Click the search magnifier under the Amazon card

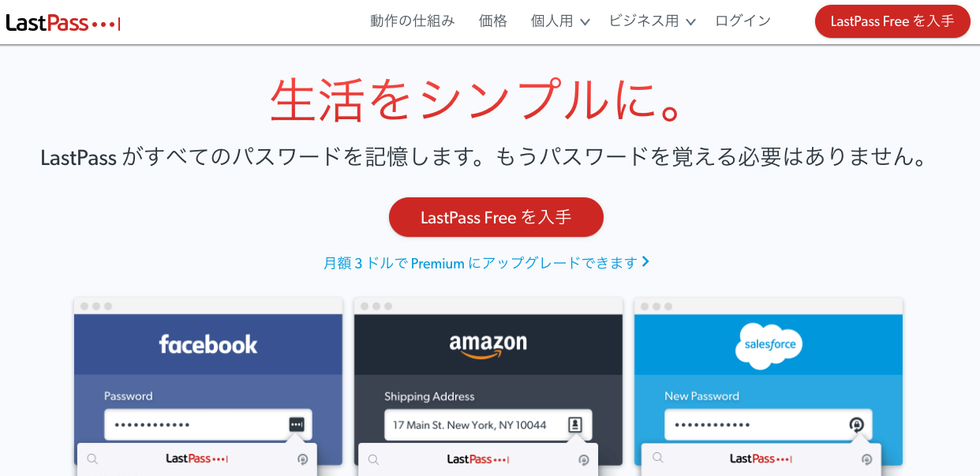(x=373, y=459)
